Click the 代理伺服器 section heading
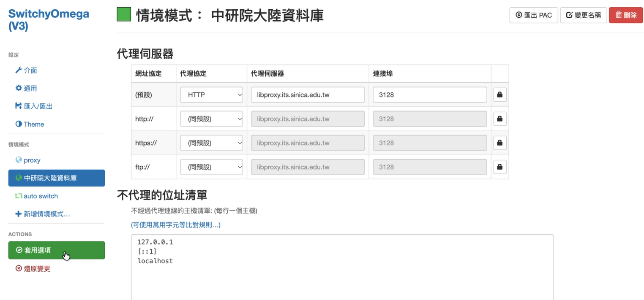644x300 pixels. (145, 54)
